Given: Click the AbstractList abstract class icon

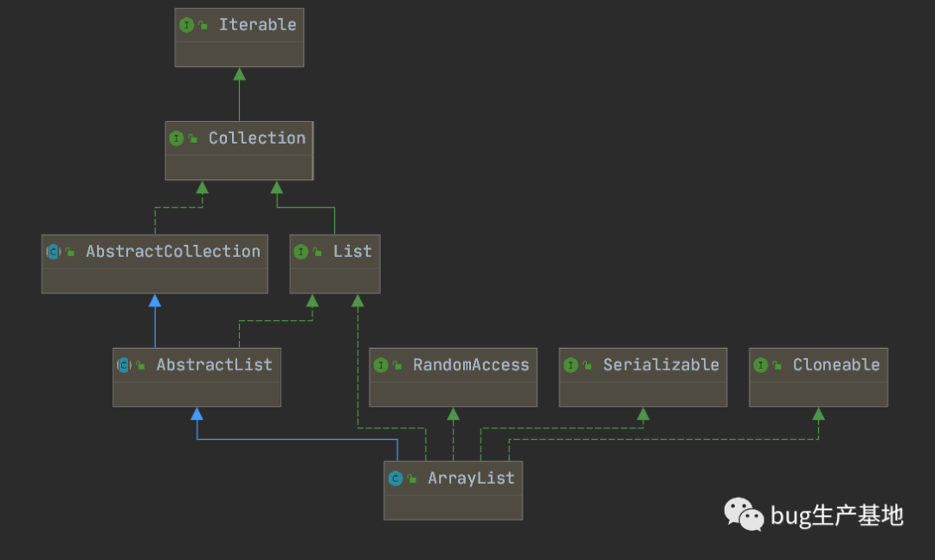Looking at the screenshot, I should [x=124, y=365].
